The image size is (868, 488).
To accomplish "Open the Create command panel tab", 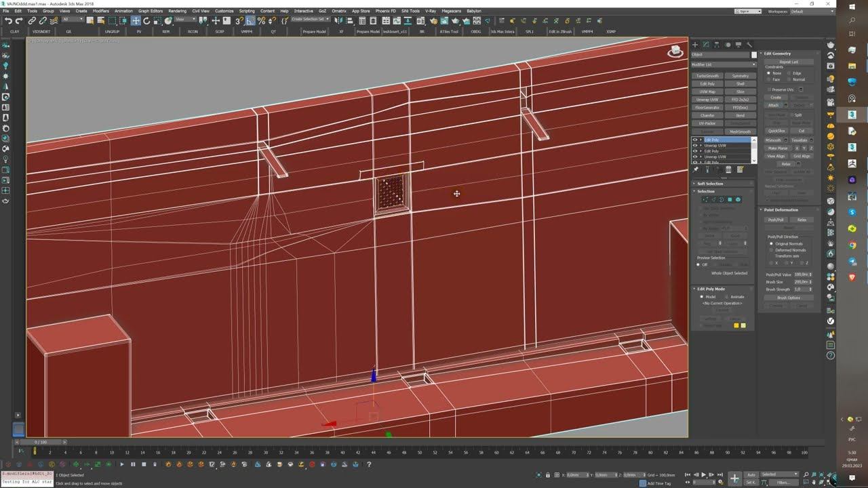I will pos(695,45).
